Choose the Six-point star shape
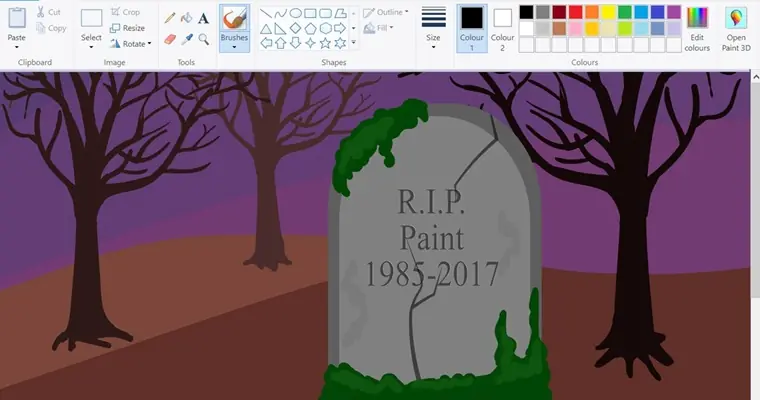Screen dimensions: 760x400 (x=340, y=43)
